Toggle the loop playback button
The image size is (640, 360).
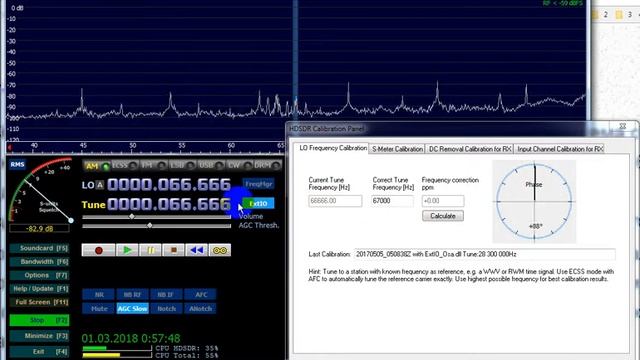pos(220,250)
